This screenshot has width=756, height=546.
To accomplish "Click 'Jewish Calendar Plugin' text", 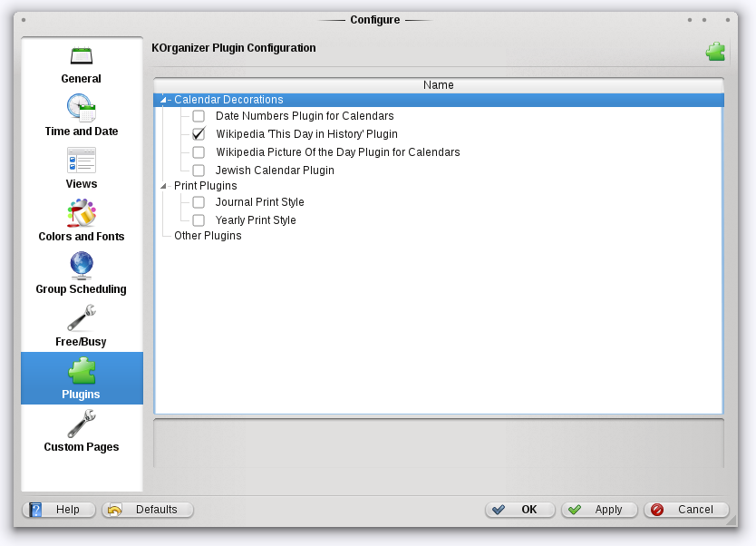I will point(275,171).
